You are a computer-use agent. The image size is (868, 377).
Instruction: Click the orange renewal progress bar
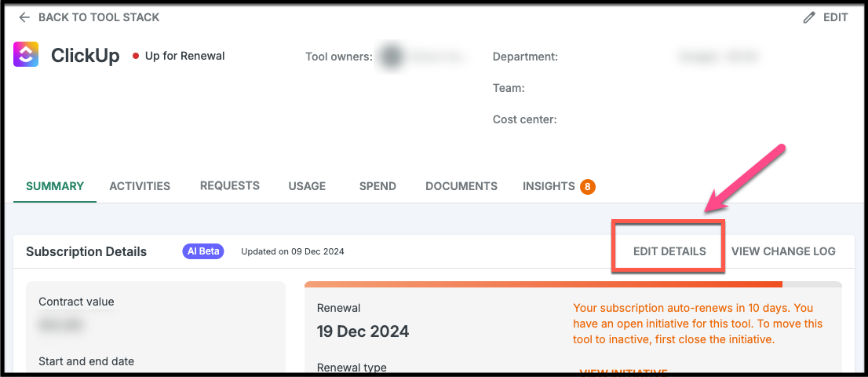pyautogui.click(x=543, y=284)
